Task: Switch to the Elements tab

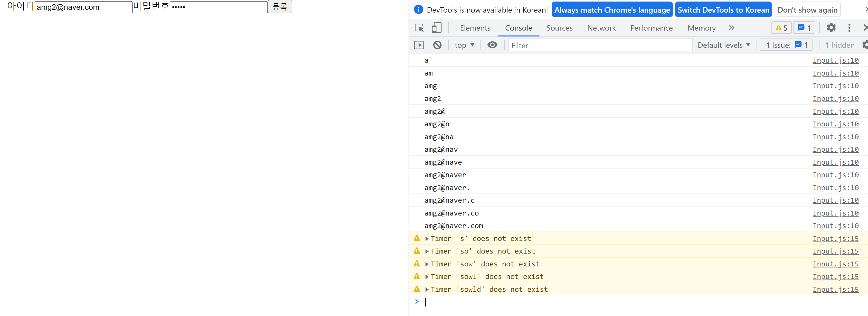Action: (x=475, y=28)
